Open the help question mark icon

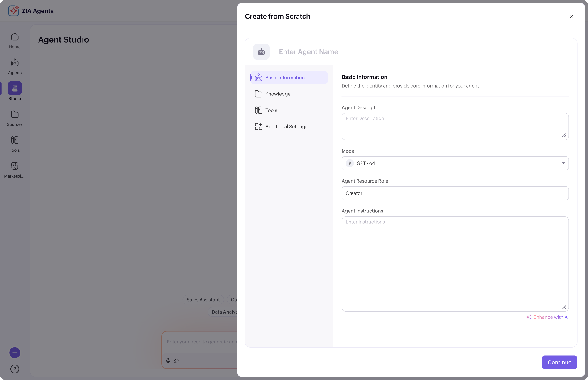pos(15,369)
